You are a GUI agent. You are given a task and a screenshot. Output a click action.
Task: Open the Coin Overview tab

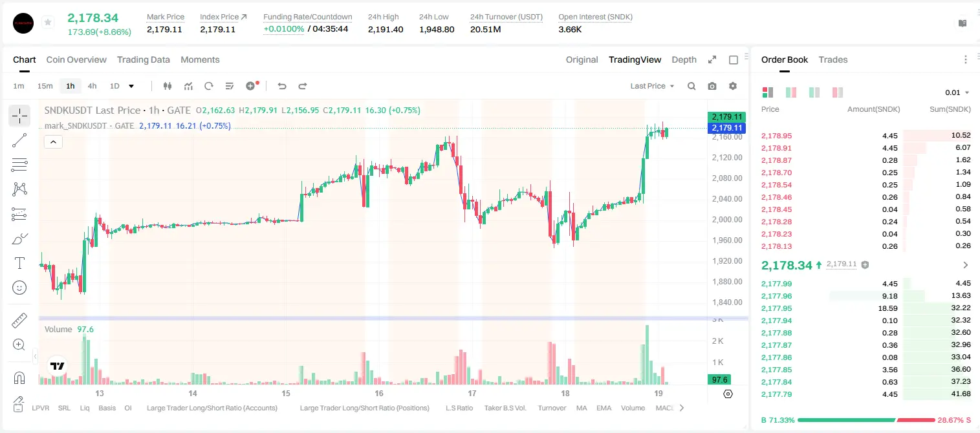pos(76,59)
